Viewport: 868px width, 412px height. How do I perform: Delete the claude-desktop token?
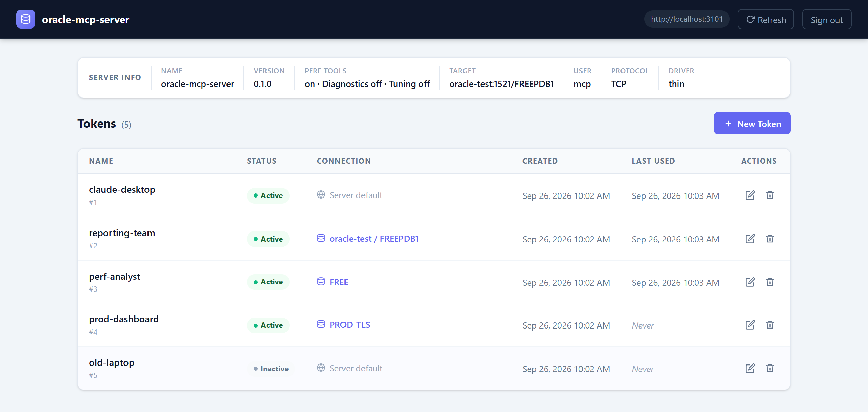pyautogui.click(x=770, y=195)
